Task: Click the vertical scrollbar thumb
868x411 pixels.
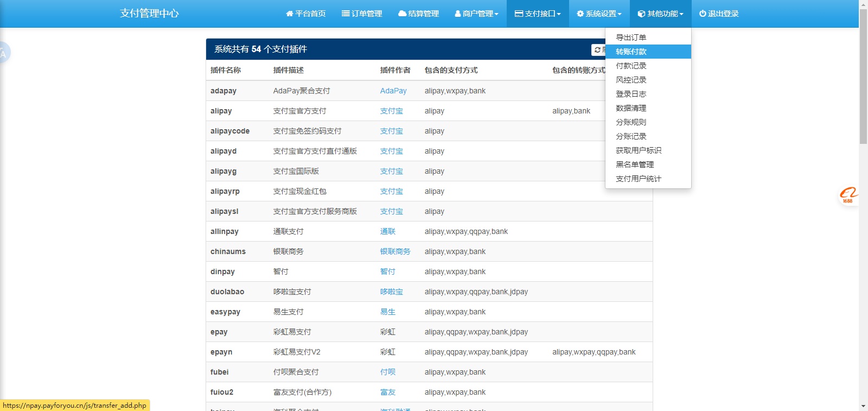Action: 864,76
